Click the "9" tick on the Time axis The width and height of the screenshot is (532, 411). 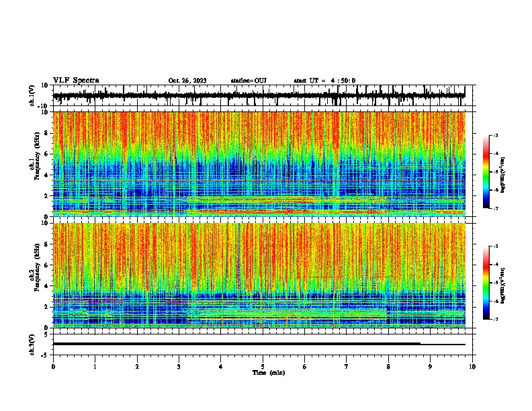point(430,367)
